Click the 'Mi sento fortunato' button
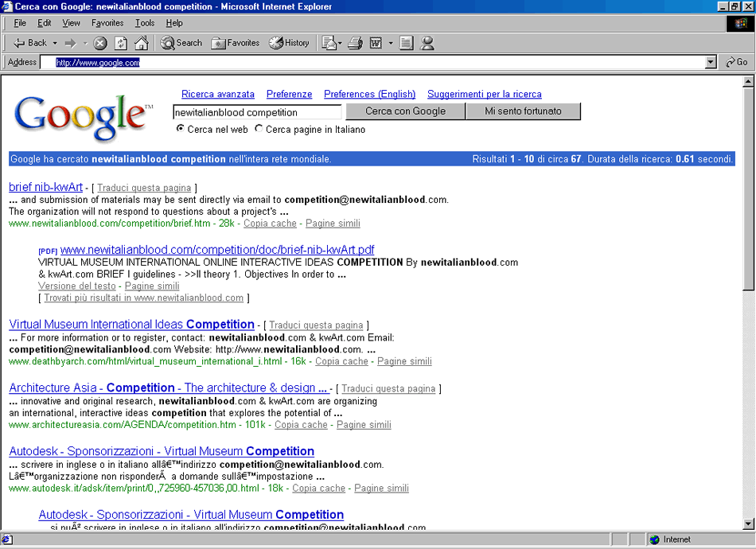 point(523,111)
